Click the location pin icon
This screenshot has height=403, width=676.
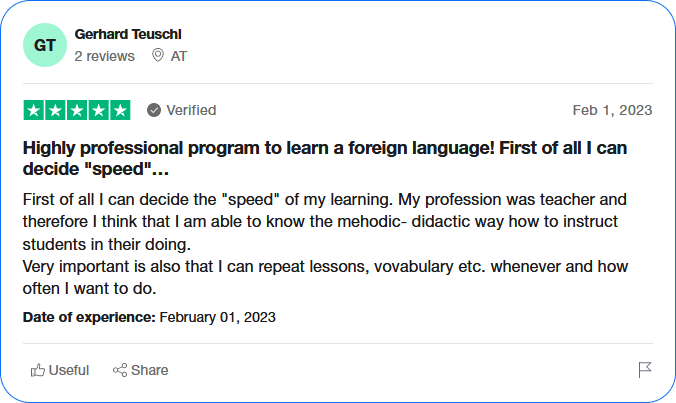pyautogui.click(x=158, y=56)
